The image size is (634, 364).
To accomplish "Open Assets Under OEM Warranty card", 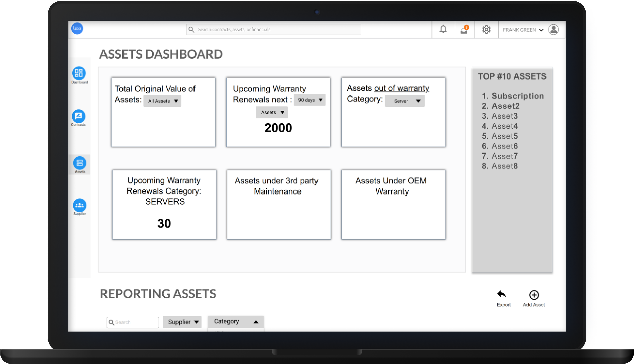I will (393, 205).
